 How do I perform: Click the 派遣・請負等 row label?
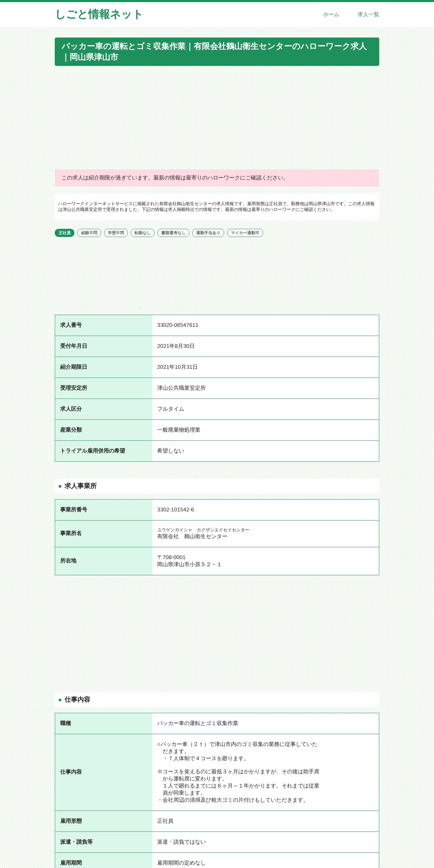76,842
